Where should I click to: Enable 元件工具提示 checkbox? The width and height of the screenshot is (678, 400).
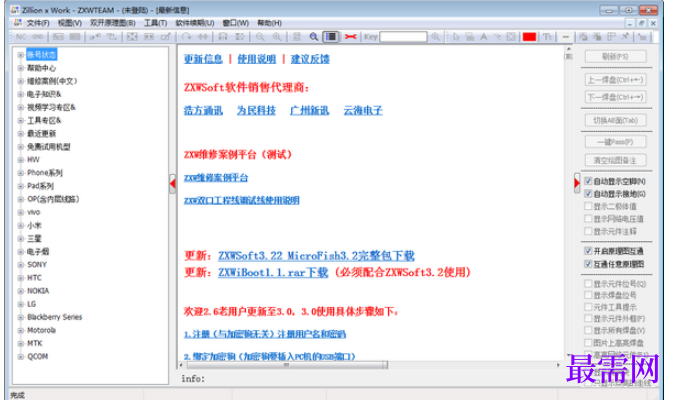(588, 307)
